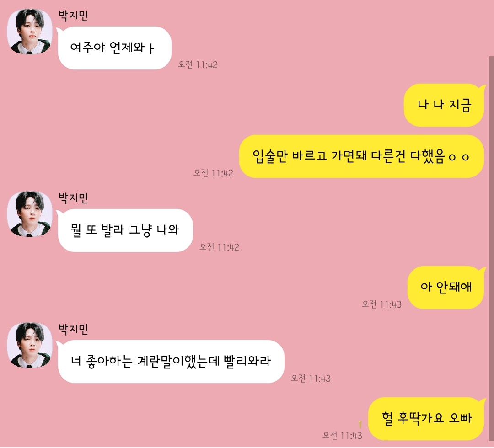Open 박지민's profile picture at the top
The height and width of the screenshot is (448, 494).
(30, 32)
